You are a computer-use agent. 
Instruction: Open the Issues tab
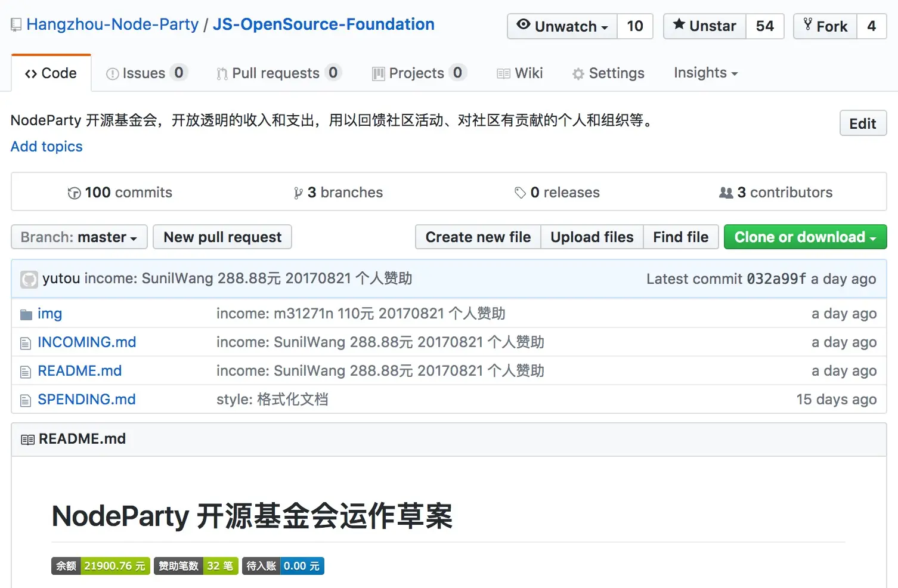pyautogui.click(x=147, y=73)
